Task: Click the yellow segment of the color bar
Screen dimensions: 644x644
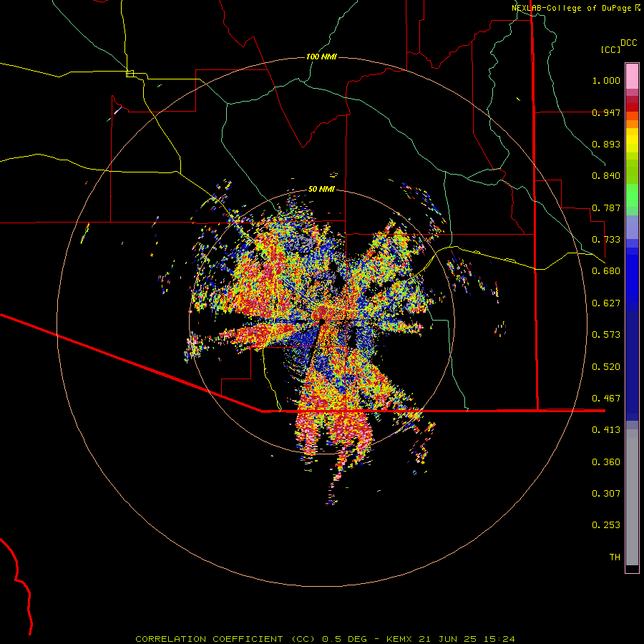Action: [x=632, y=141]
